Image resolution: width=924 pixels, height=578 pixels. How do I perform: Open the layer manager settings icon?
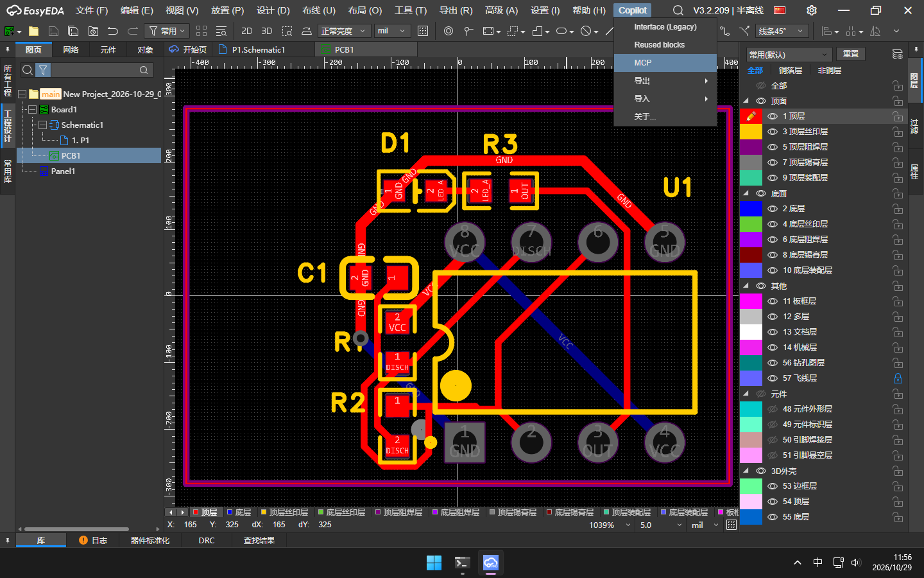[897, 55]
